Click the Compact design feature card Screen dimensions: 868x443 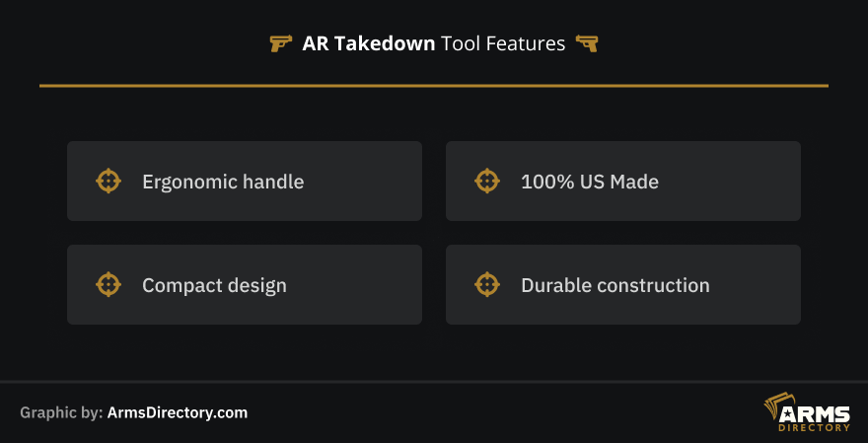pos(245,284)
